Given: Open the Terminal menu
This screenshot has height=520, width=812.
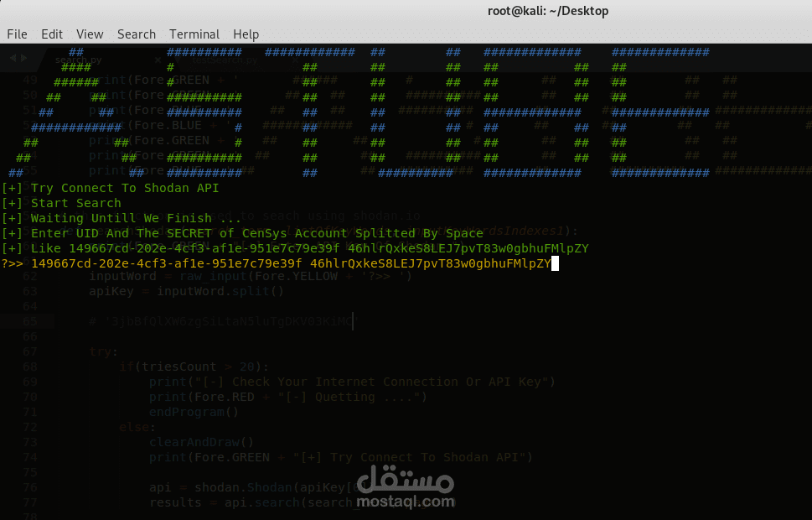Looking at the screenshot, I should pyautogui.click(x=194, y=34).
